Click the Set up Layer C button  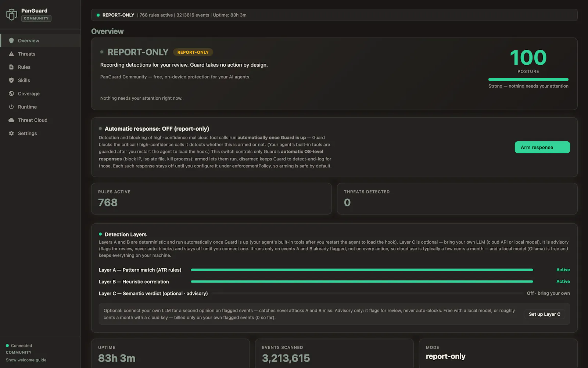point(544,314)
